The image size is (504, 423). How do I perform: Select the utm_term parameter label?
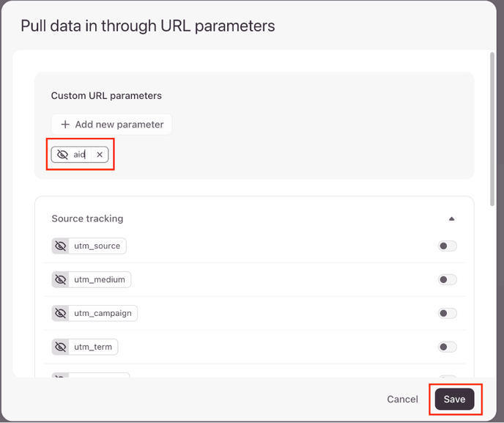click(x=93, y=347)
